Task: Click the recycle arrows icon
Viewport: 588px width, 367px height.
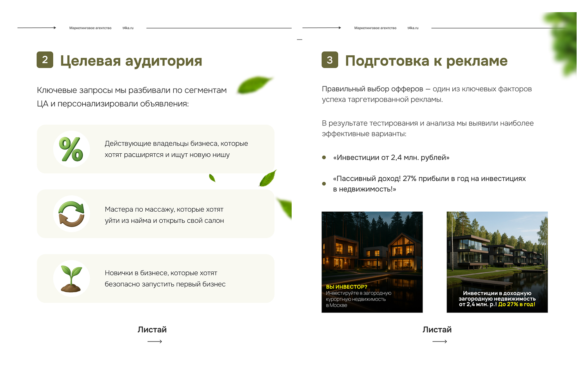Action: pyautogui.click(x=71, y=214)
